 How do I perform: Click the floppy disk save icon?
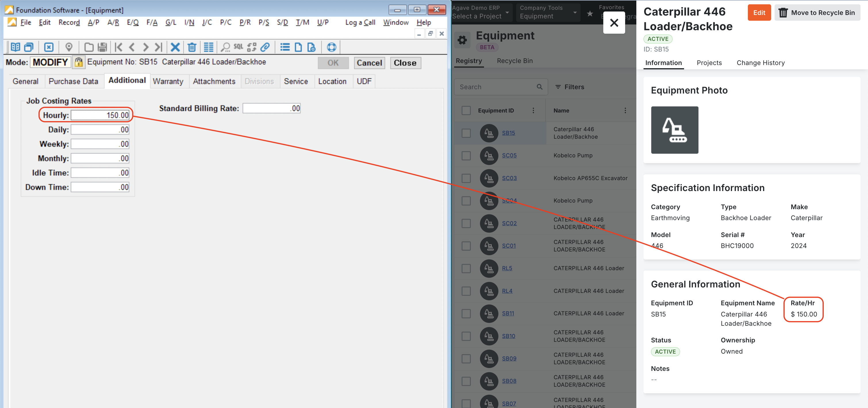click(102, 47)
